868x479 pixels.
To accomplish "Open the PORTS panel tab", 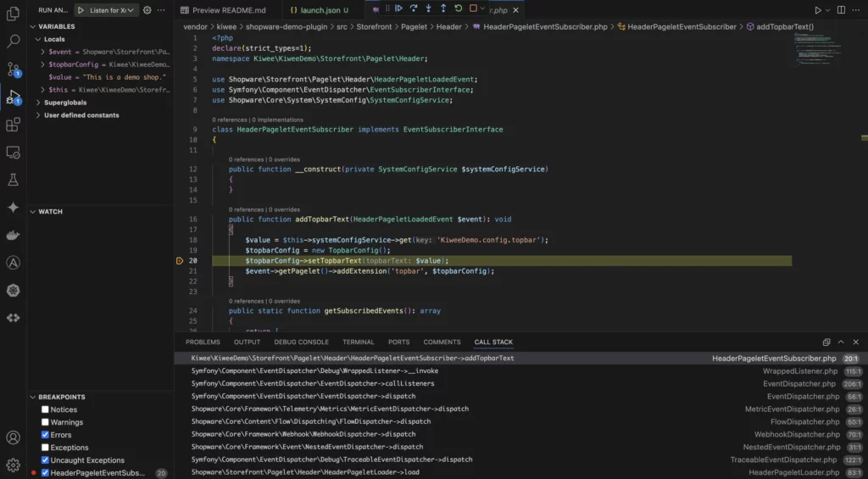I will click(398, 343).
